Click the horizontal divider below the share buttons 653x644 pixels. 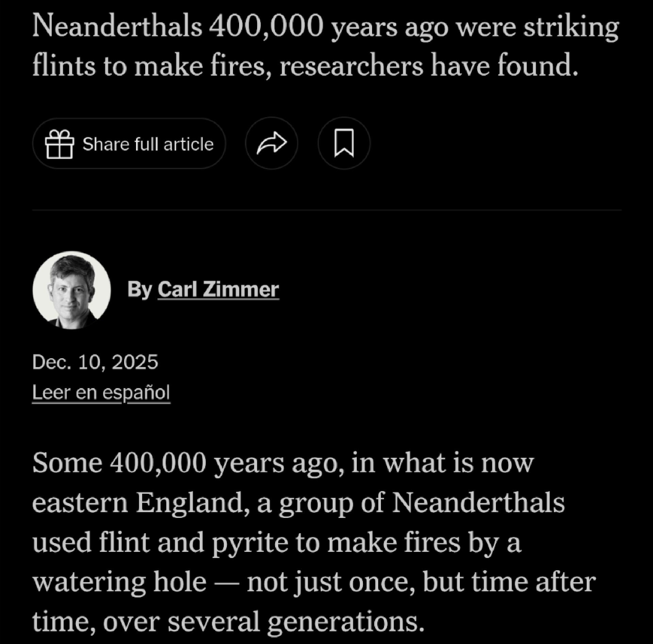tap(326, 210)
